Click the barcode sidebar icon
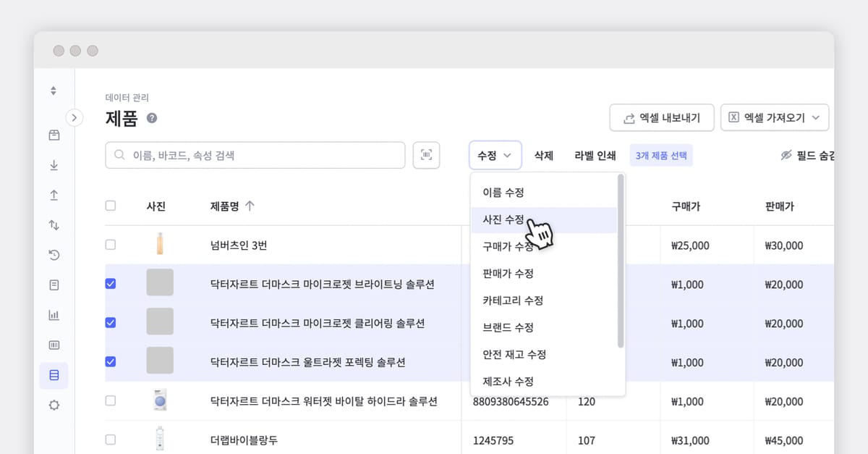868x454 pixels. click(x=54, y=345)
